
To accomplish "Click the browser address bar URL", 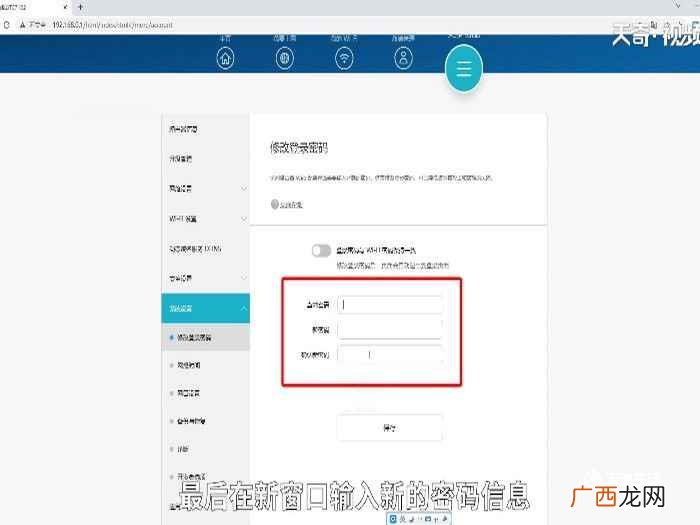I will [112, 25].
